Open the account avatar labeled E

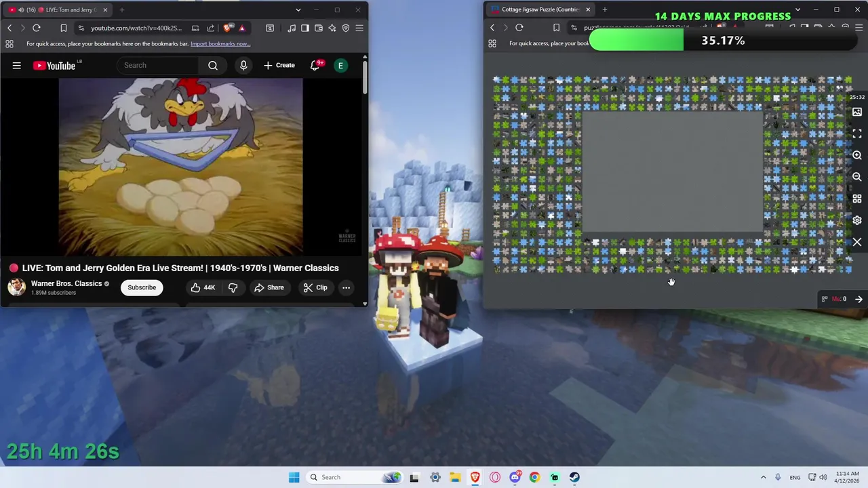click(340, 66)
